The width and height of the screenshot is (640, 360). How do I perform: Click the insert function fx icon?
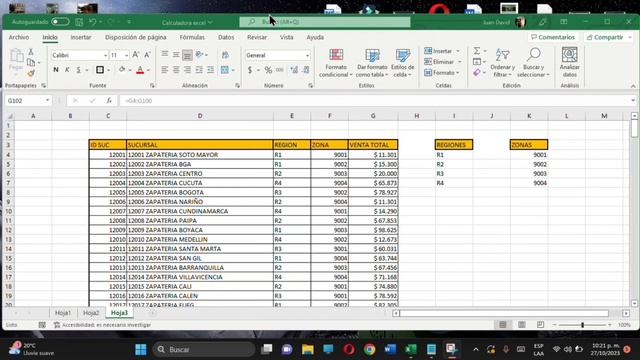point(109,100)
